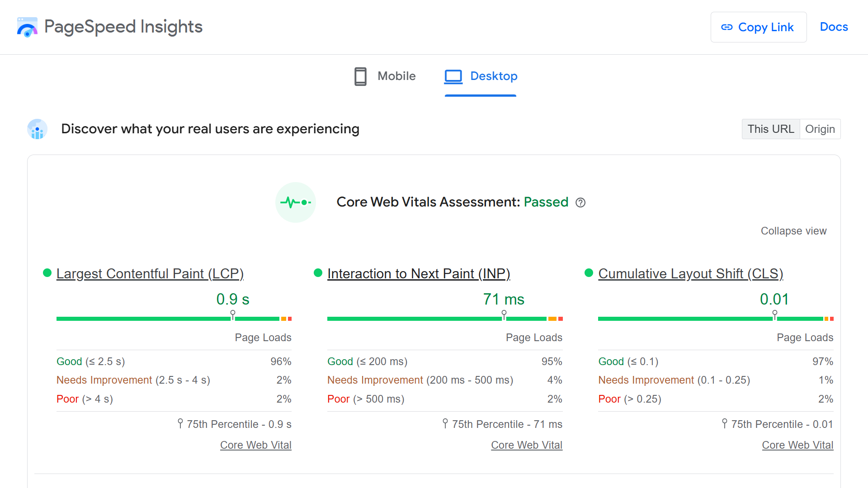Viewport: 868px width, 488px height.
Task: Click the real users data chart icon
Action: 37,129
